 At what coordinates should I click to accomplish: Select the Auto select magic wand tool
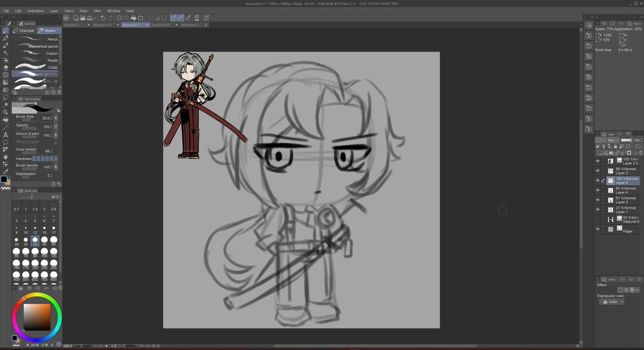point(5,105)
